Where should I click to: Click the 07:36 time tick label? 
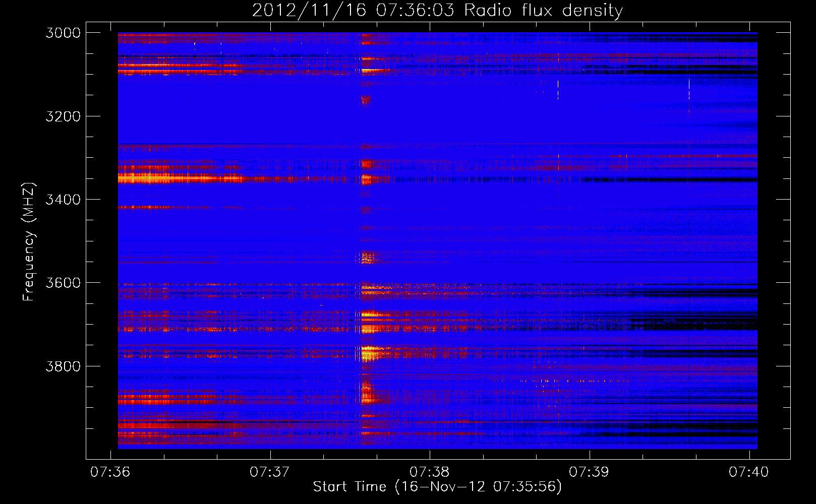110,472
